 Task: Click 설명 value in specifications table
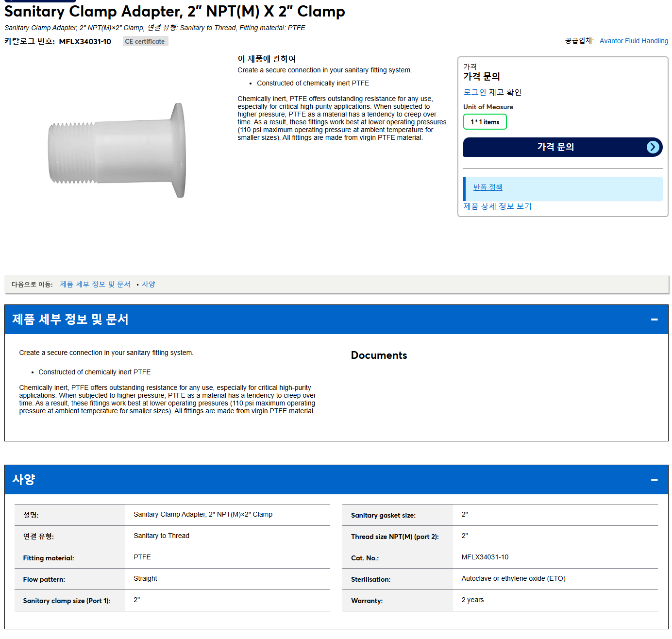[203, 514]
